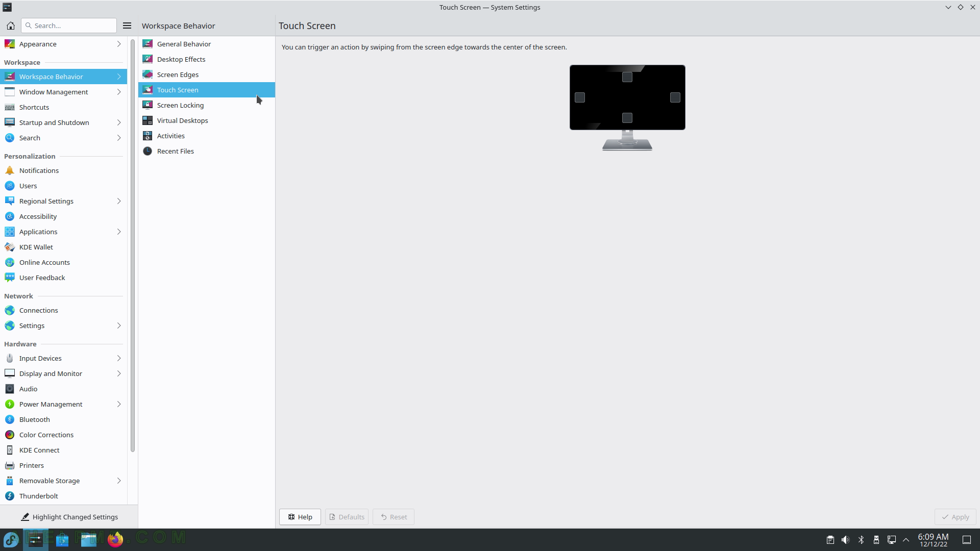Click the Defaults button
980x551 pixels.
347,517
